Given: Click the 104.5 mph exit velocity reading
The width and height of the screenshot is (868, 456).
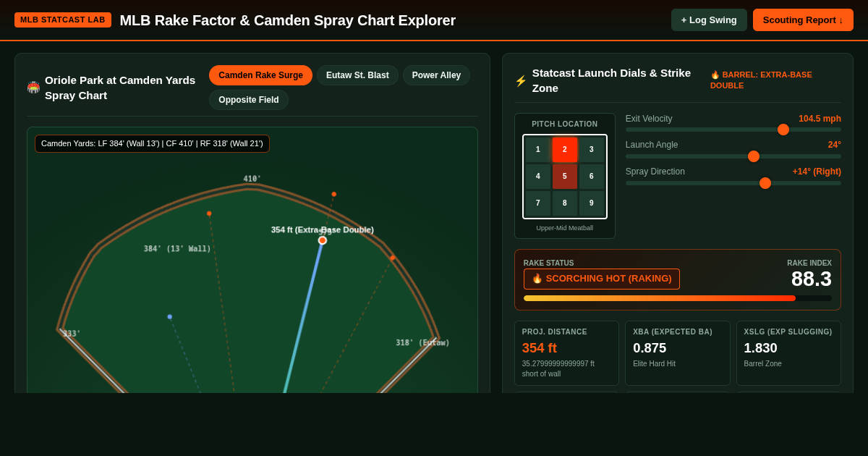Looking at the screenshot, I should 820,119.
